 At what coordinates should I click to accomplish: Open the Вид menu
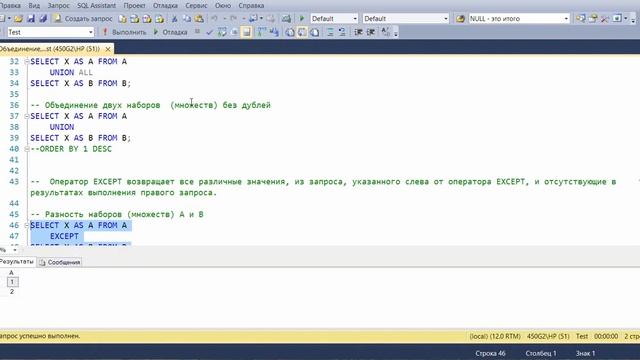(34, 6)
